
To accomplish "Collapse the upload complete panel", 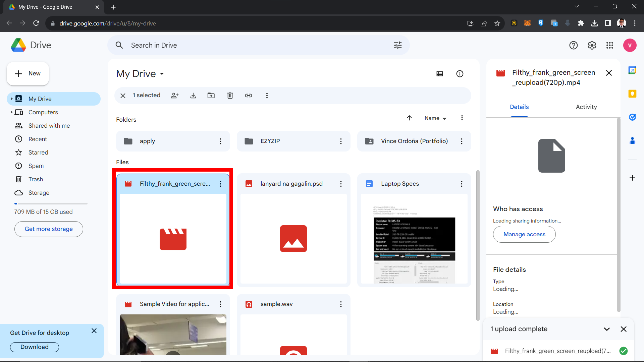I will 607,329.
